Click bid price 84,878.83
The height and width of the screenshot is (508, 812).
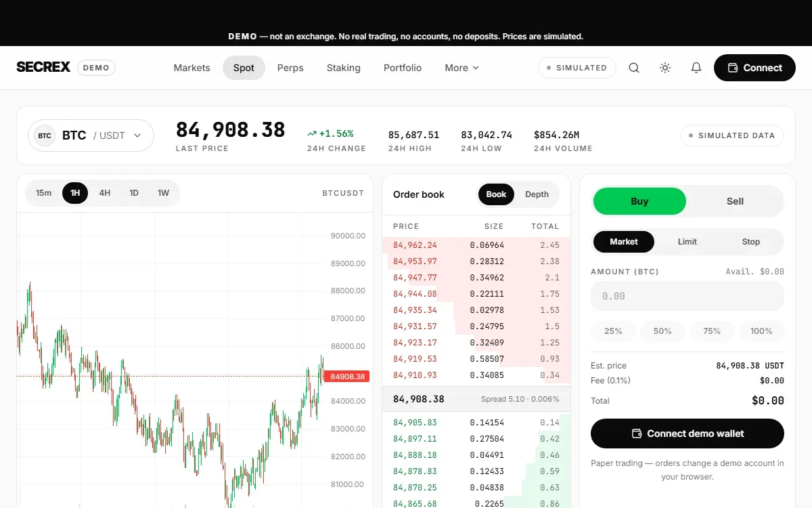click(x=415, y=471)
